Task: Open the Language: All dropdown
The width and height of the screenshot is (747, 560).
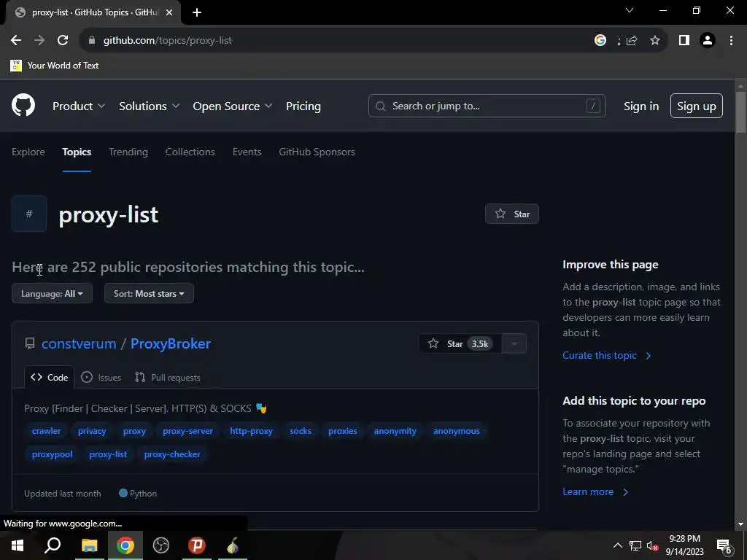Action: pos(52,293)
